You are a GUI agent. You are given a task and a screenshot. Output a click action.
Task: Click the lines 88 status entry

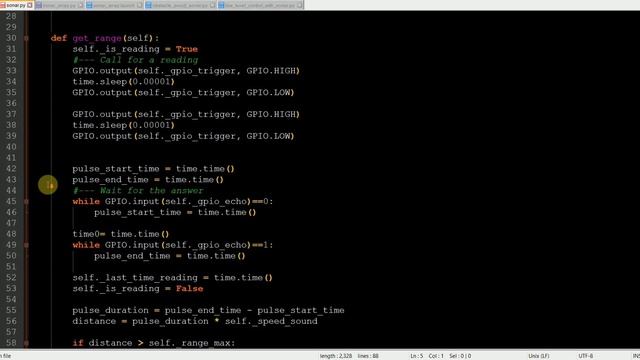click(x=368, y=356)
